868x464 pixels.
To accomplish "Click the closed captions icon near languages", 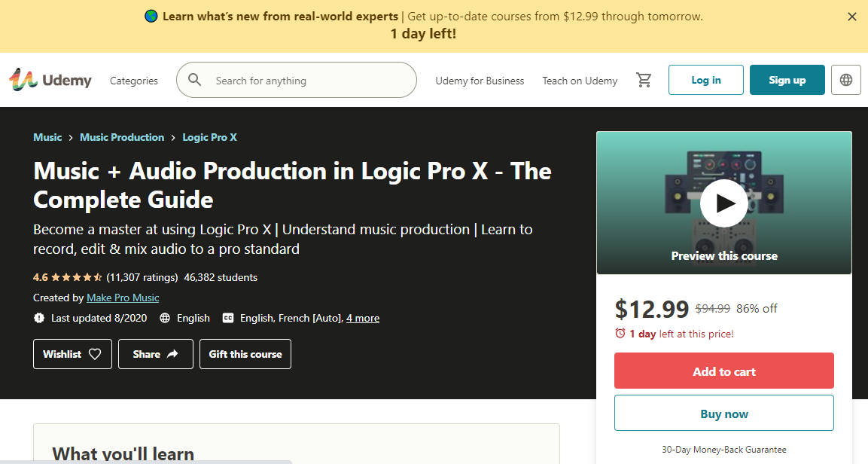I will click(x=227, y=318).
